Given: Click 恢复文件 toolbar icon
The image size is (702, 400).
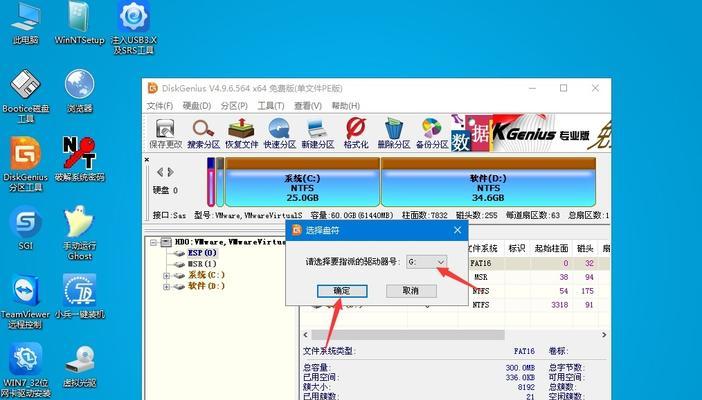Looking at the screenshot, I should point(241,133).
